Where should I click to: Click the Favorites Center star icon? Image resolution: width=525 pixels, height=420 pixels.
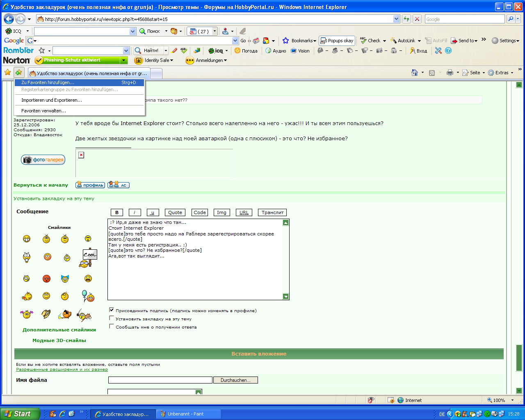pyautogui.click(x=7, y=73)
